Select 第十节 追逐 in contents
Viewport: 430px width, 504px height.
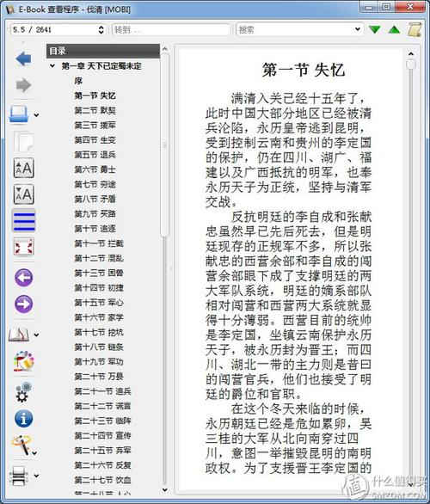[95, 229]
